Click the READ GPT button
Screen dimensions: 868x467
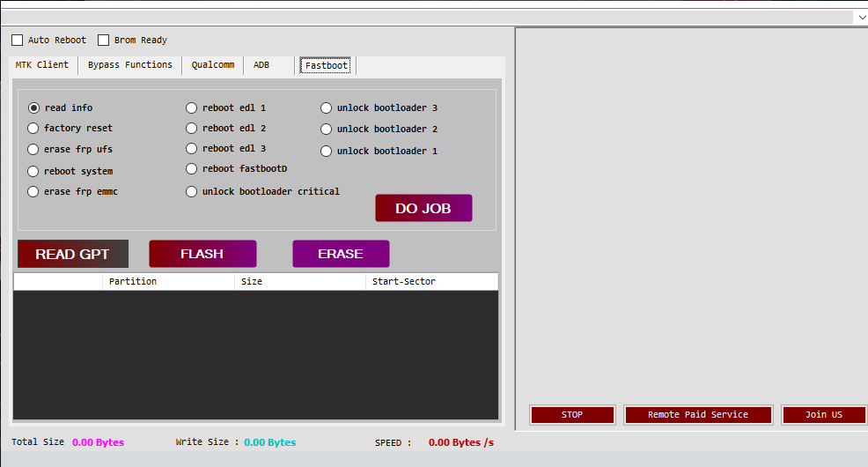(x=72, y=254)
